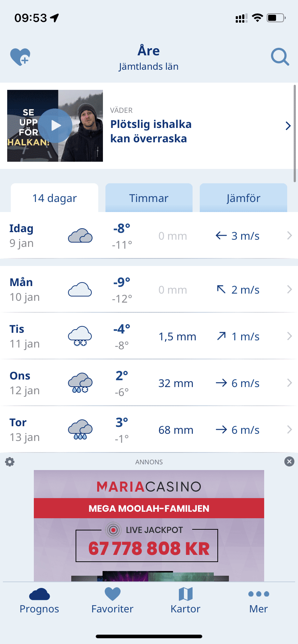
Task: Open the Mer menu with three dots
Action: (x=258, y=601)
